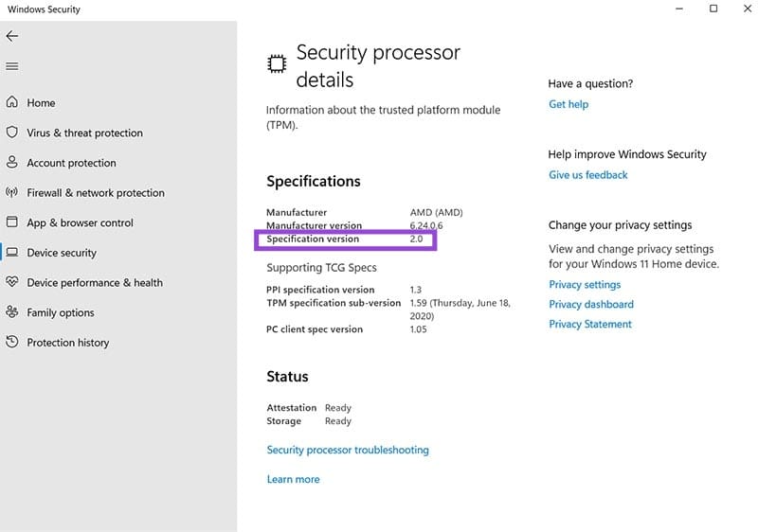Click the Family options people icon
The height and width of the screenshot is (532, 758).
[12, 312]
